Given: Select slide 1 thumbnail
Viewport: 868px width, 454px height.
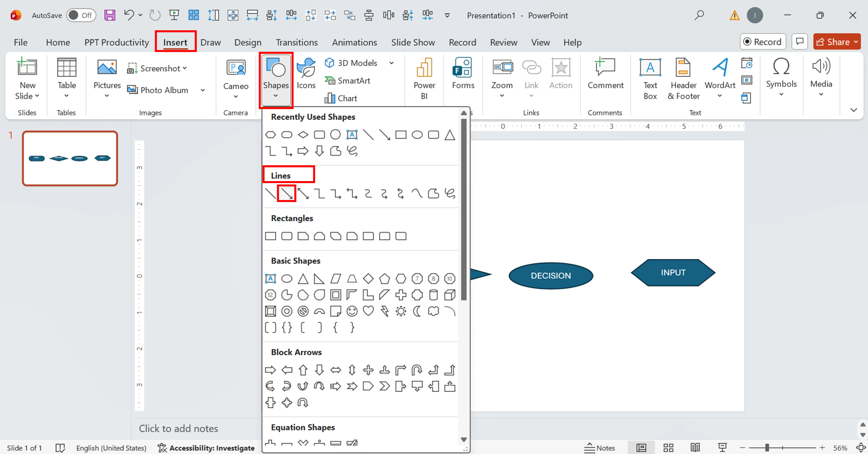Looking at the screenshot, I should (70, 158).
